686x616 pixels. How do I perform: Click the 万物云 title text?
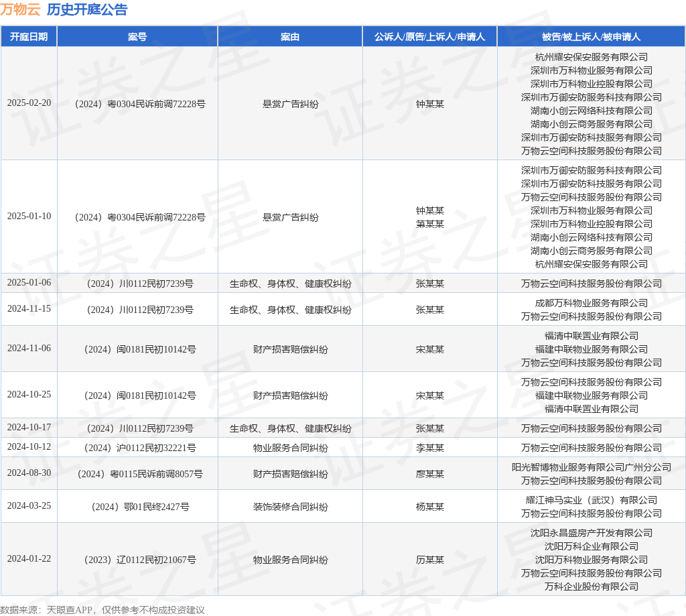click(20, 9)
